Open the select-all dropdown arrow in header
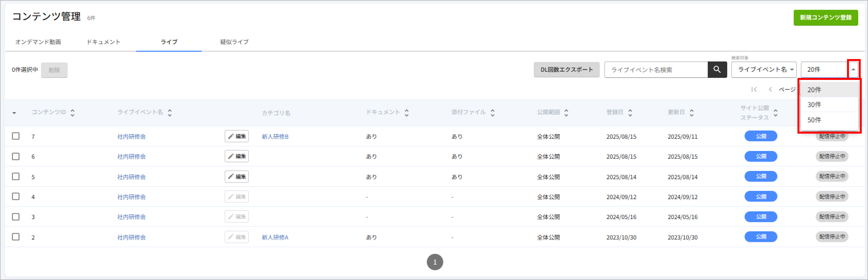 (x=14, y=113)
